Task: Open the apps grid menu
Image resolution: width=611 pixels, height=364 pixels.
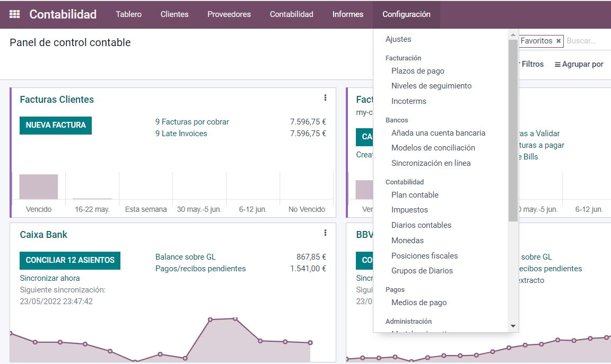Action: click(x=14, y=14)
